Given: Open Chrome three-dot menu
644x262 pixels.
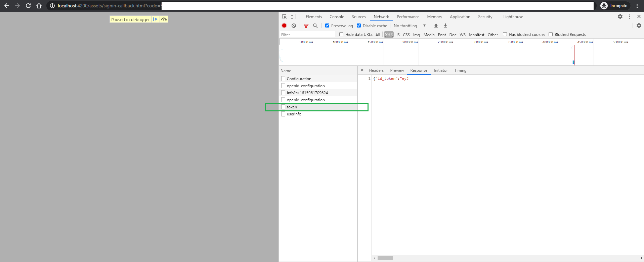Looking at the screenshot, I should (637, 6).
